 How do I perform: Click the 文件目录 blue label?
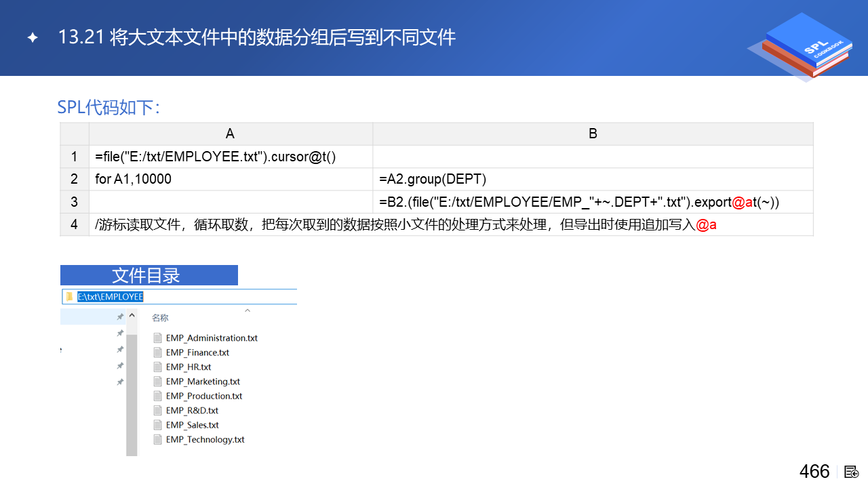(x=149, y=275)
